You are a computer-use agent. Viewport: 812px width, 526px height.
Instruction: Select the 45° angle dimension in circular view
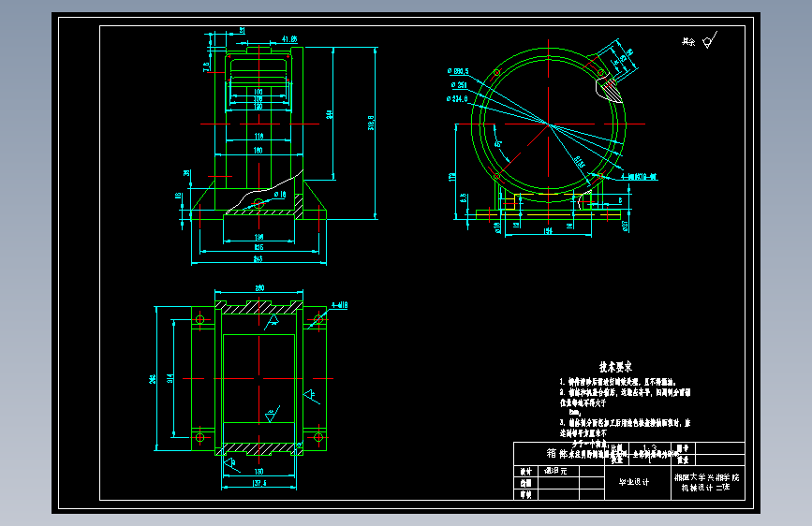click(x=498, y=143)
